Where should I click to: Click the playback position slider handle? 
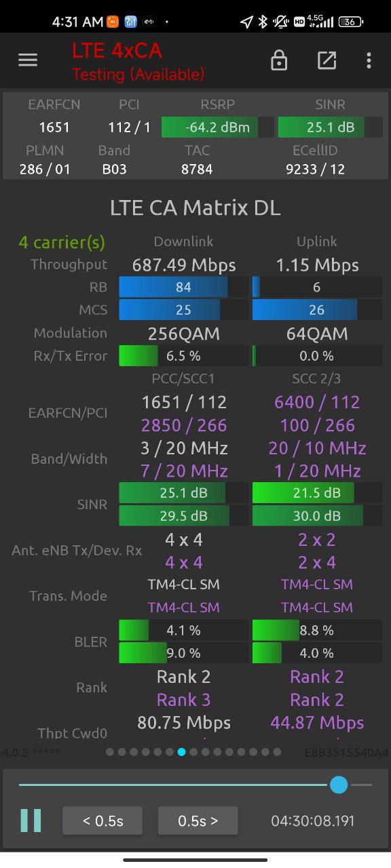click(339, 785)
